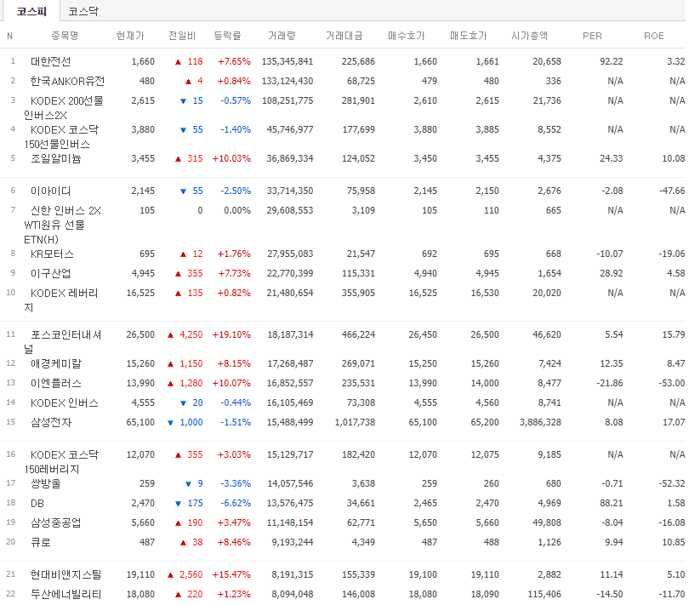Image resolution: width=700 pixels, height=605 pixels.
Task: Select 이아이디 ROE value -47.66
Action: 672,191
